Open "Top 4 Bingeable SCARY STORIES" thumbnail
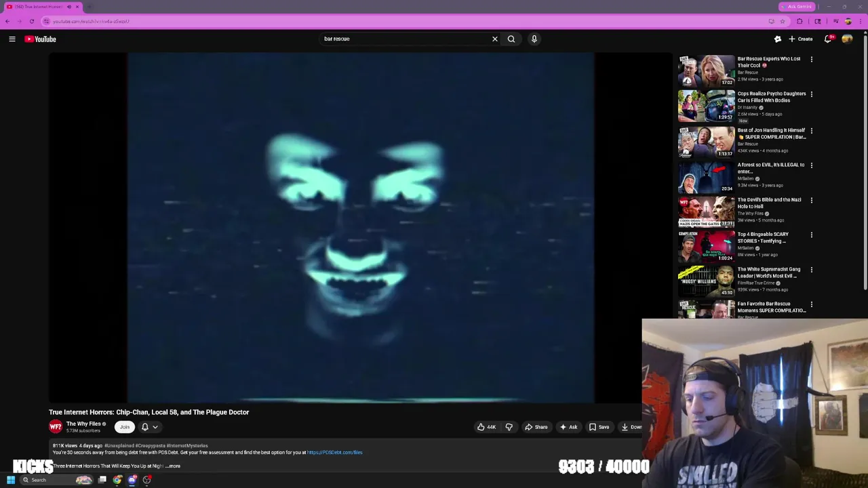This screenshot has height=488, width=868. click(x=707, y=246)
